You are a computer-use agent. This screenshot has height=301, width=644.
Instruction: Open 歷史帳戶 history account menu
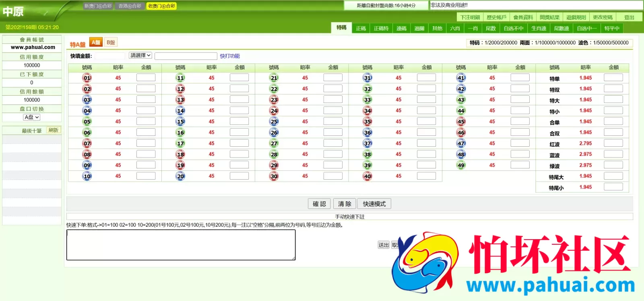pos(496,17)
